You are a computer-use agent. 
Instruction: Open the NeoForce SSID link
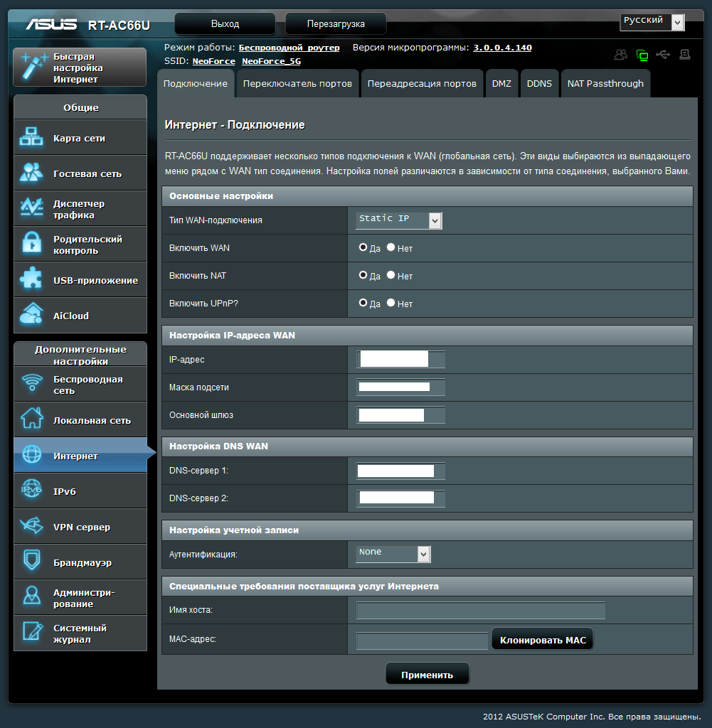214,61
